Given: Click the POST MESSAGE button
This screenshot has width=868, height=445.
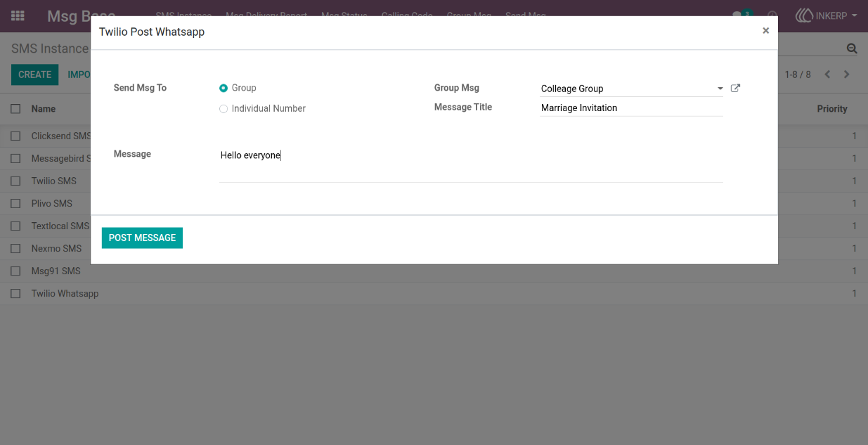Looking at the screenshot, I should click(142, 238).
